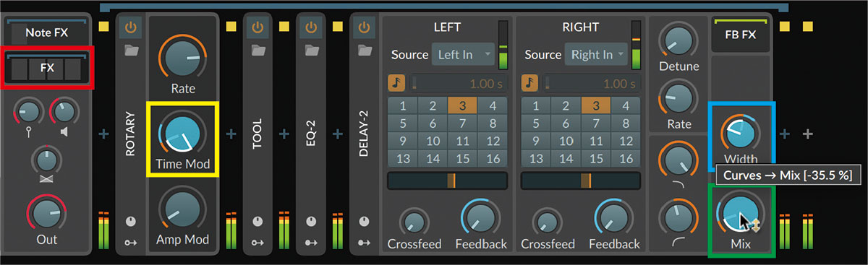Click the RIGHT Crossfeed knob
The height and width of the screenshot is (265, 868).
[x=548, y=222]
